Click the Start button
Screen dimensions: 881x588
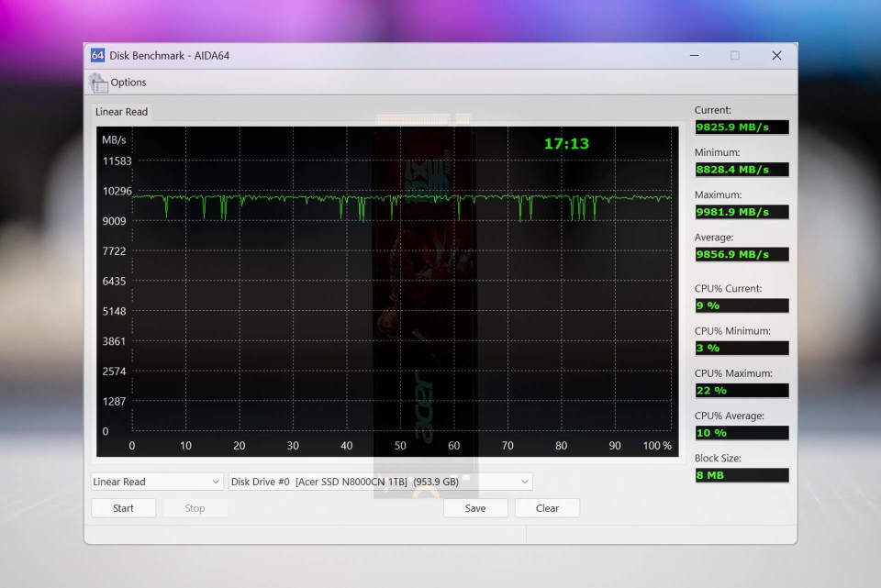(123, 508)
